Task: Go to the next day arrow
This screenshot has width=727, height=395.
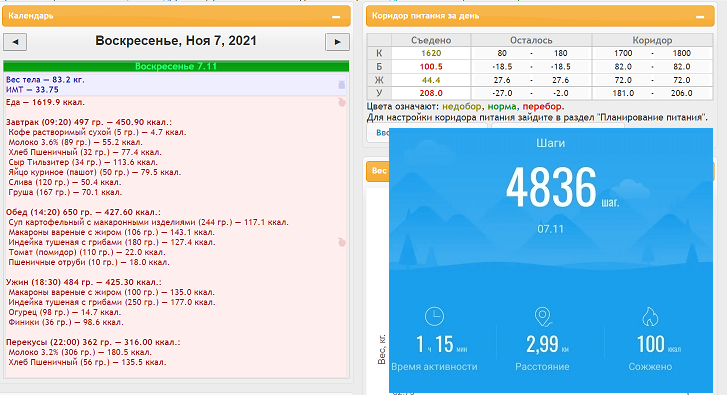Action: point(337,42)
